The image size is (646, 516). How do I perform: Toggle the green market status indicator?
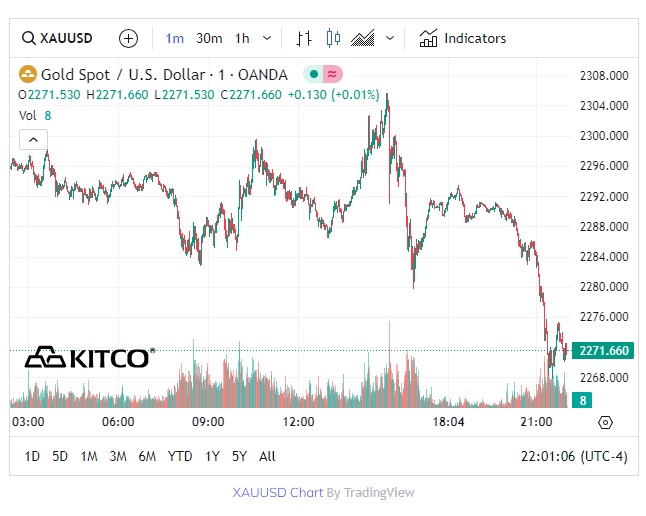(x=314, y=74)
